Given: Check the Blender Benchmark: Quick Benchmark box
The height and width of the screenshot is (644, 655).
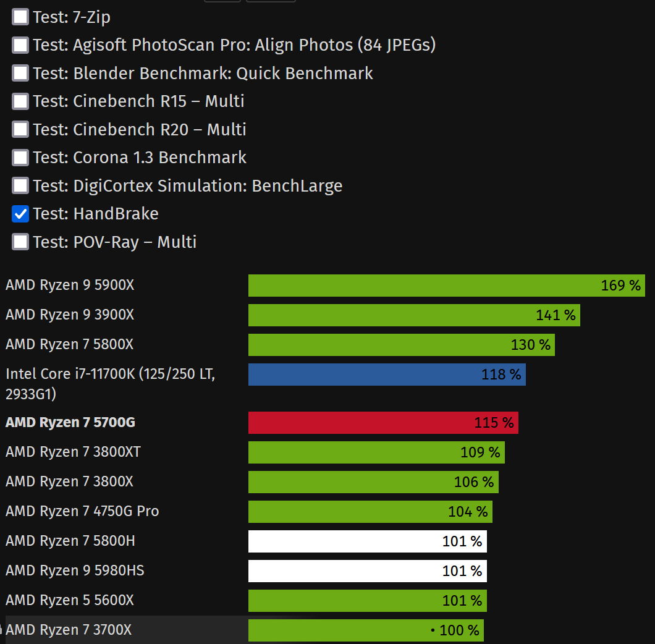Looking at the screenshot, I should (x=20, y=73).
